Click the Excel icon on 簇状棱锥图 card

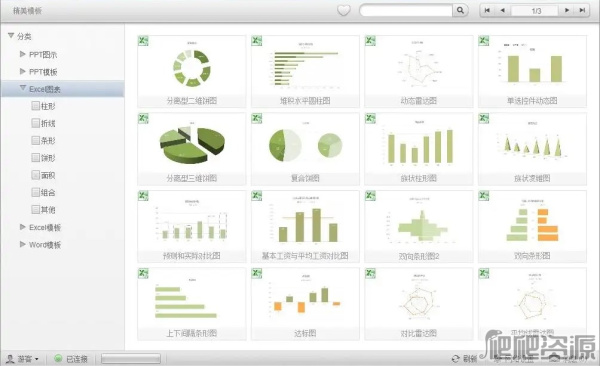point(484,118)
